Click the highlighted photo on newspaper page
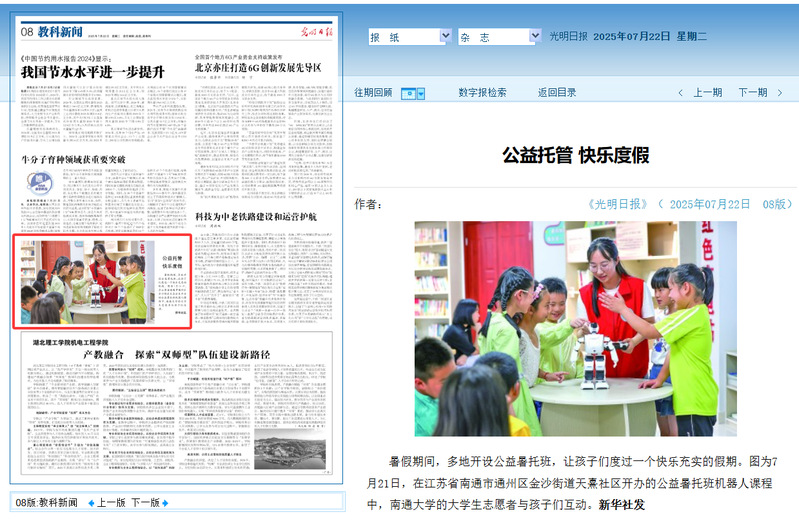 [x=103, y=281]
